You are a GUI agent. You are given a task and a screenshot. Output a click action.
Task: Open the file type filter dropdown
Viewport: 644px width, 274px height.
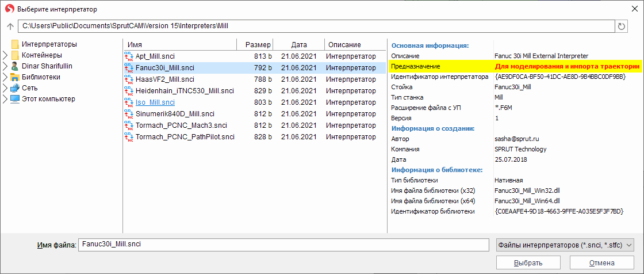(565, 245)
